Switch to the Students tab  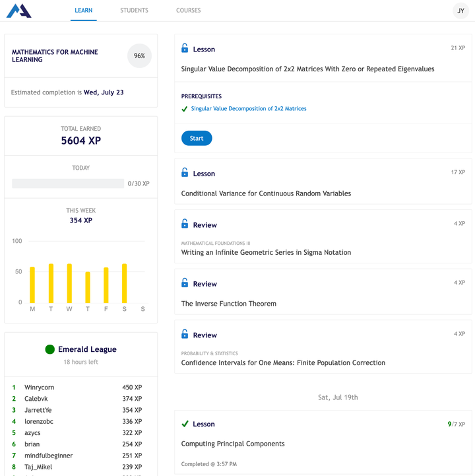(134, 11)
